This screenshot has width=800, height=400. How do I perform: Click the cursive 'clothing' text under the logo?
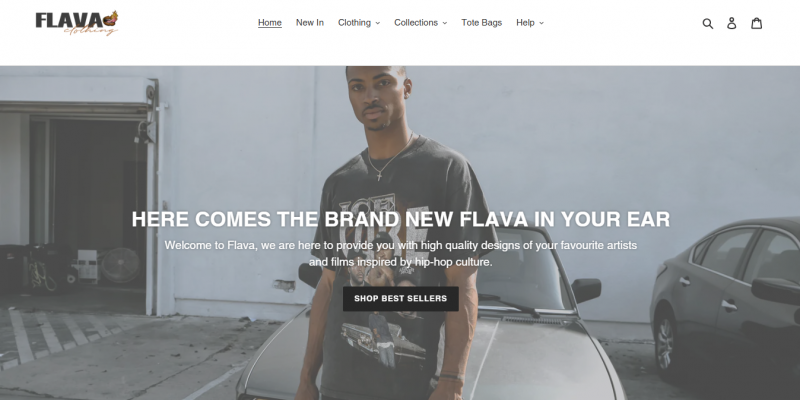[x=91, y=31]
